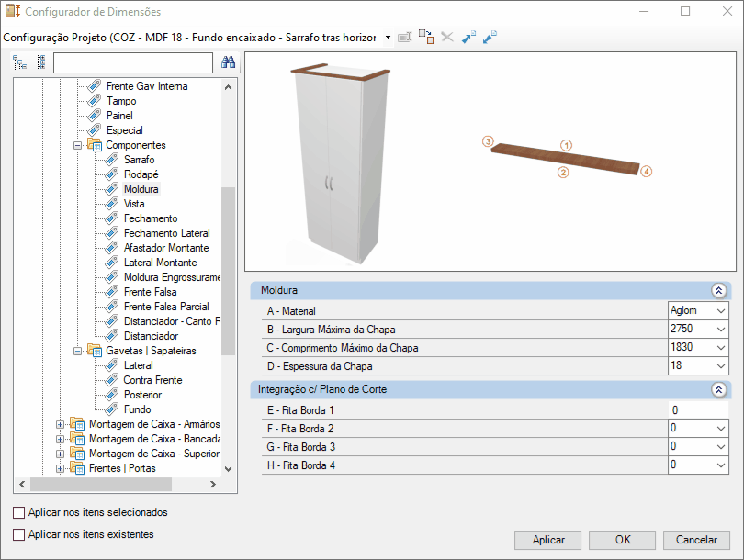Select Frente Falsa tree item
The width and height of the screenshot is (744, 560).
[x=150, y=292]
